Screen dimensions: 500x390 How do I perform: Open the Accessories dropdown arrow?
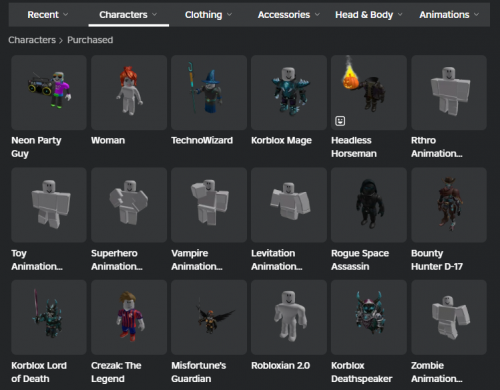pos(317,15)
